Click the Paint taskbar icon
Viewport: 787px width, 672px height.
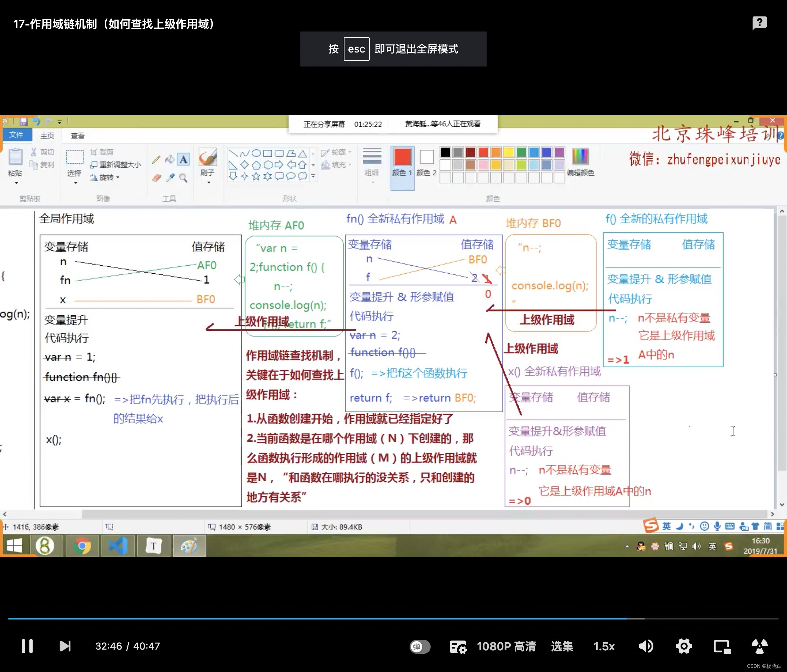189,546
